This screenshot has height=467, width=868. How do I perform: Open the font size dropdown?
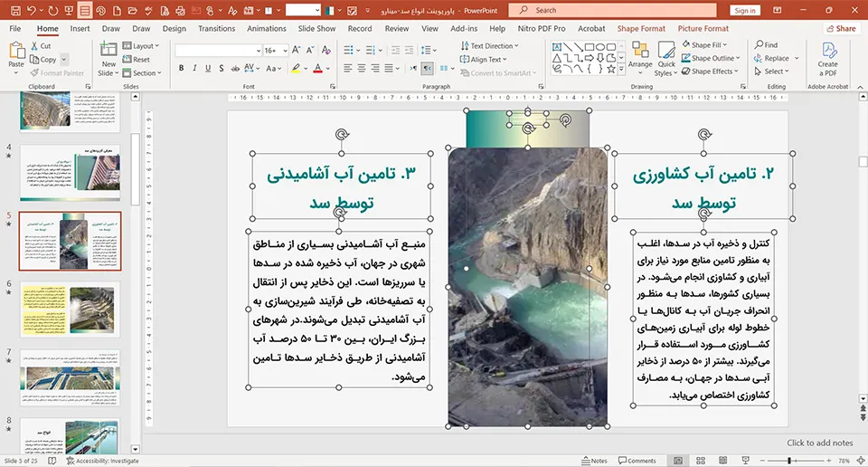[285, 51]
